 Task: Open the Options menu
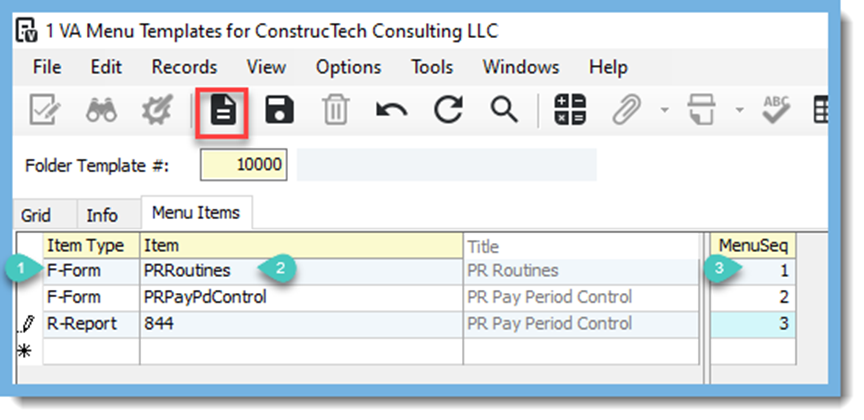coord(348,67)
